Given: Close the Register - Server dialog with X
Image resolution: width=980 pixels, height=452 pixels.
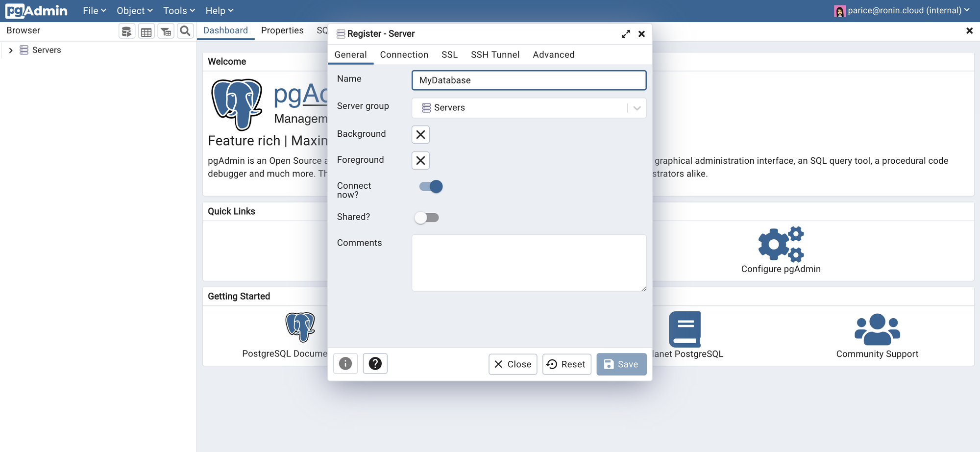Looking at the screenshot, I should coord(641,34).
